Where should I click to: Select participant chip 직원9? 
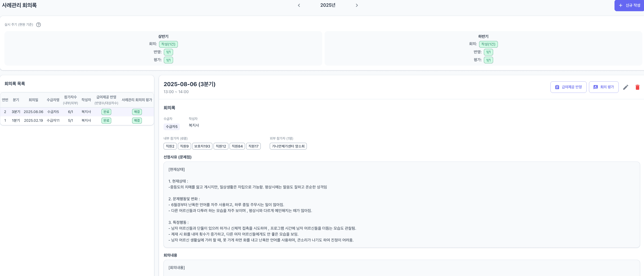tap(184, 146)
